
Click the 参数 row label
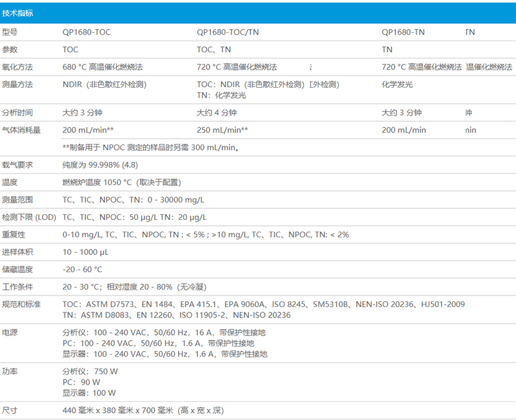pyautogui.click(x=10, y=50)
